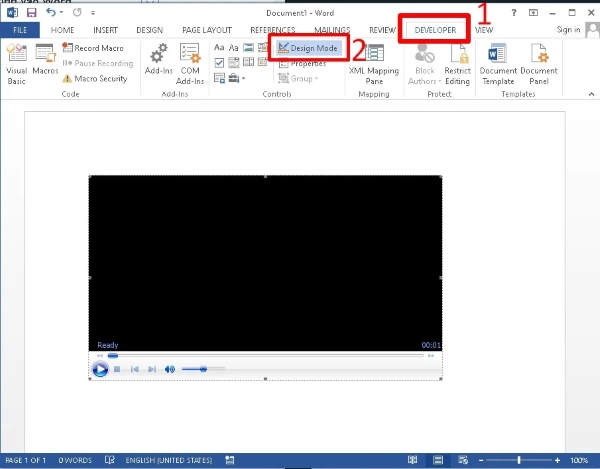Viewport: 600px width, 469px height.
Task: Click the zoom slider in the status bar
Action: pyautogui.click(x=518, y=460)
